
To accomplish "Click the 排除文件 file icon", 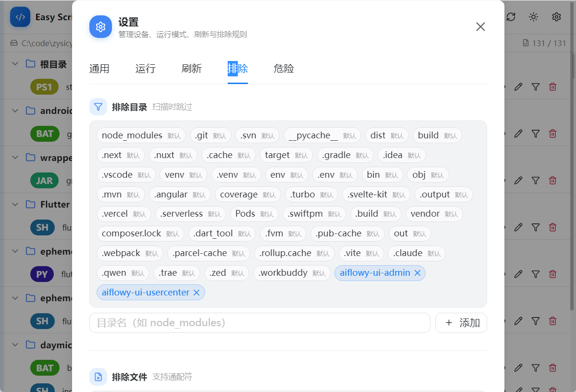I will [x=98, y=377].
